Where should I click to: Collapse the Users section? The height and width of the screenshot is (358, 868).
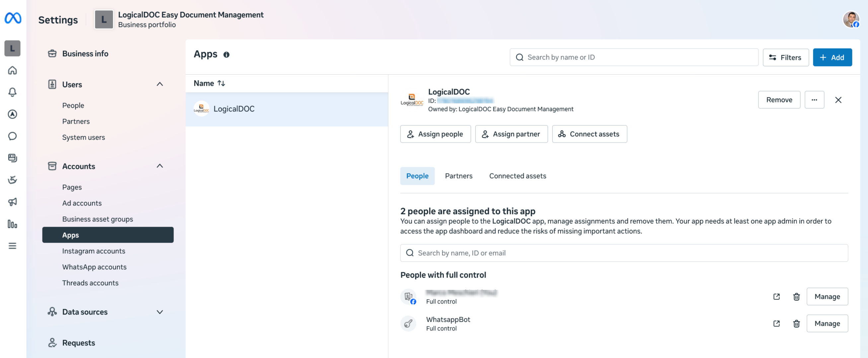pyautogui.click(x=160, y=84)
